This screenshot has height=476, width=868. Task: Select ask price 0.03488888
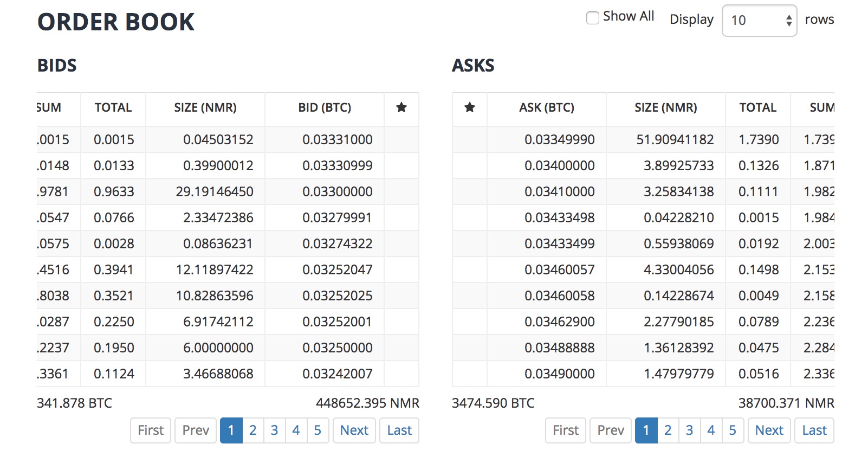pyautogui.click(x=560, y=348)
